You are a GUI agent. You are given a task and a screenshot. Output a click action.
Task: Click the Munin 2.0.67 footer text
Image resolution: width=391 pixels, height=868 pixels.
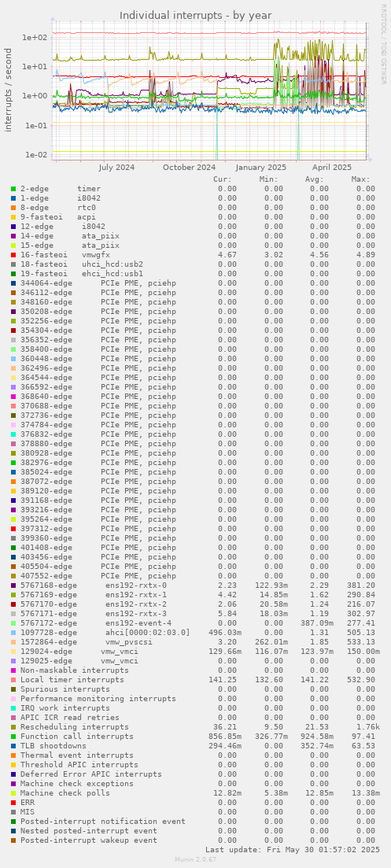[x=194, y=859]
